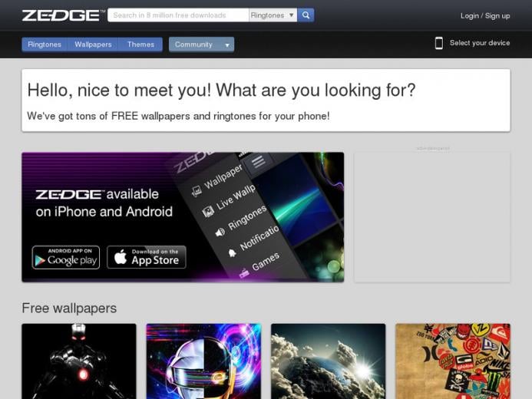The width and height of the screenshot is (532, 399).
Task: Open the Earth and clouds wallpaper
Action: pyautogui.click(x=328, y=361)
